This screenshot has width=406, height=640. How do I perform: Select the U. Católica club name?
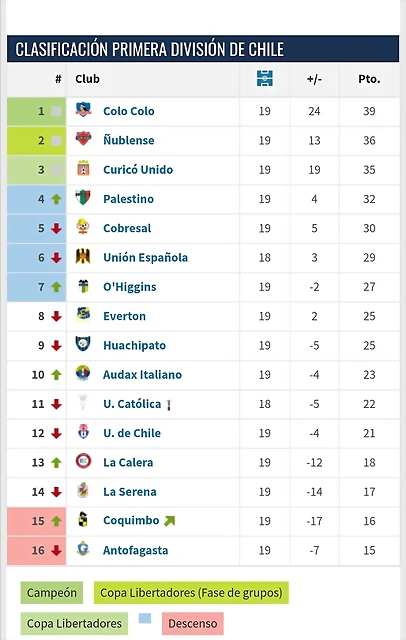132,404
